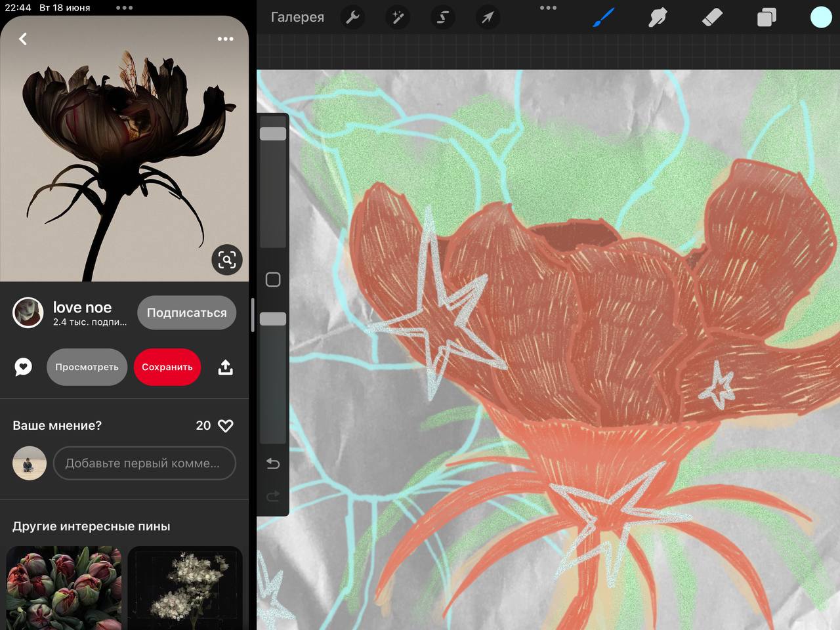Tap the square modify button in sidebar

(x=273, y=280)
